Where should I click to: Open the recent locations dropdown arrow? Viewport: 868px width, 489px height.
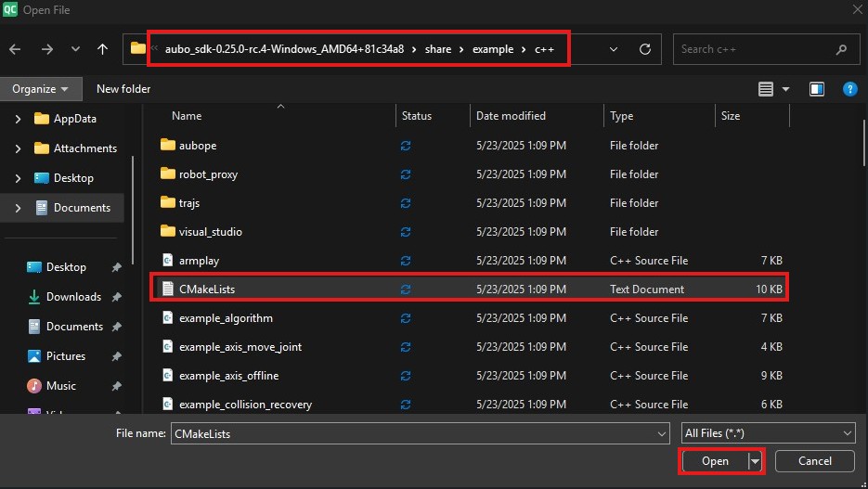(75, 49)
